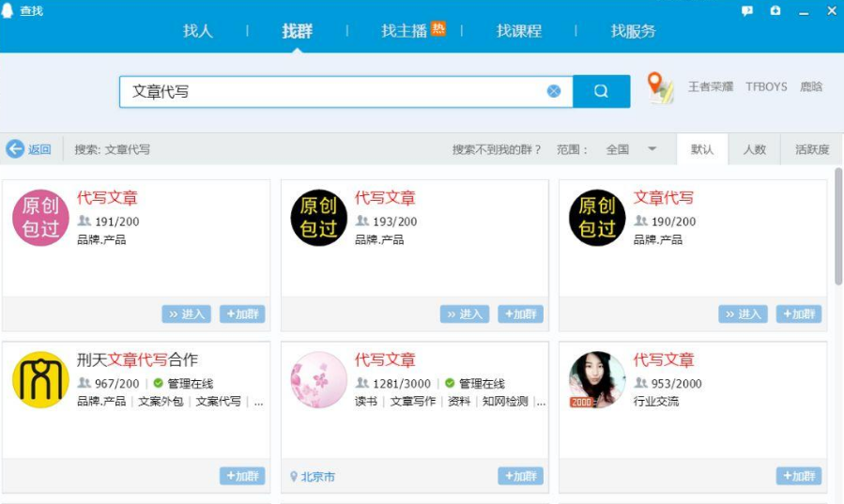The height and width of the screenshot is (504, 844).
Task: Click inside the 文章代写 search field
Action: click(x=329, y=92)
